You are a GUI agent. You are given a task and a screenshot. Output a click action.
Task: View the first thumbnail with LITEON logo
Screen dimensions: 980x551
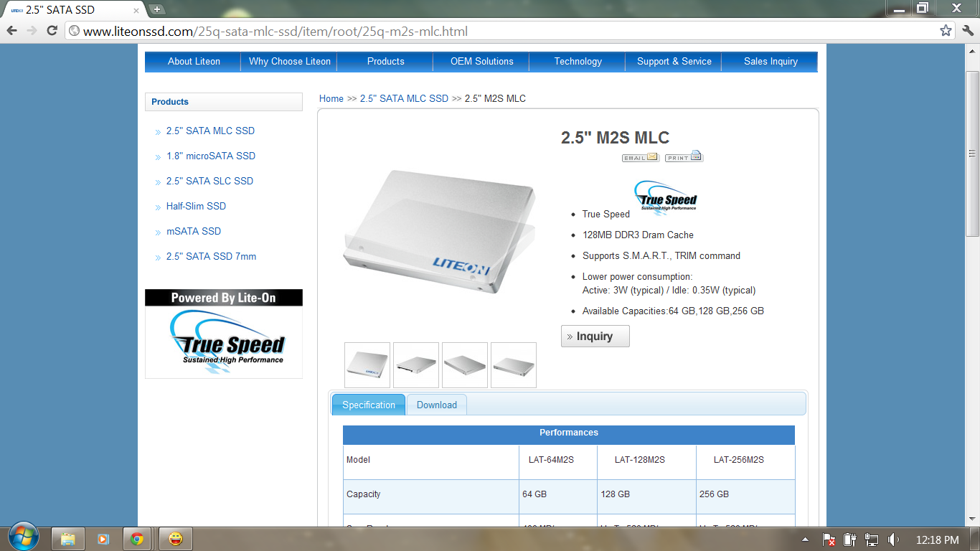pyautogui.click(x=367, y=365)
